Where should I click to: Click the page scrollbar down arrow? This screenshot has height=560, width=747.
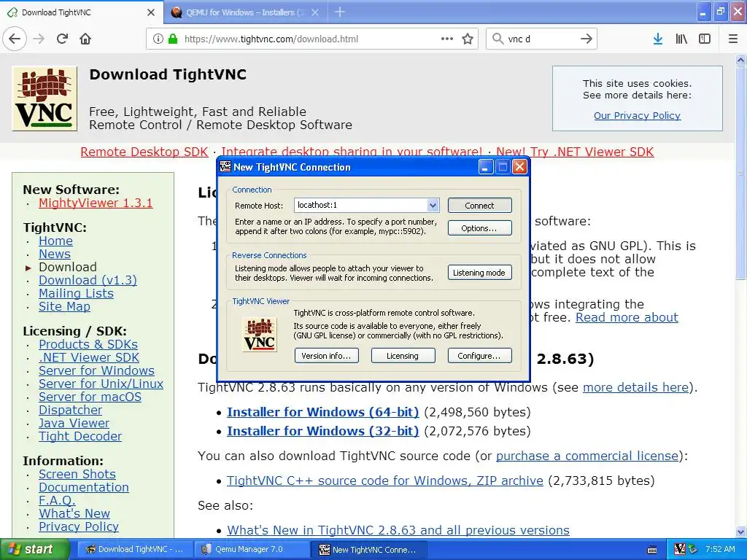pos(741,532)
